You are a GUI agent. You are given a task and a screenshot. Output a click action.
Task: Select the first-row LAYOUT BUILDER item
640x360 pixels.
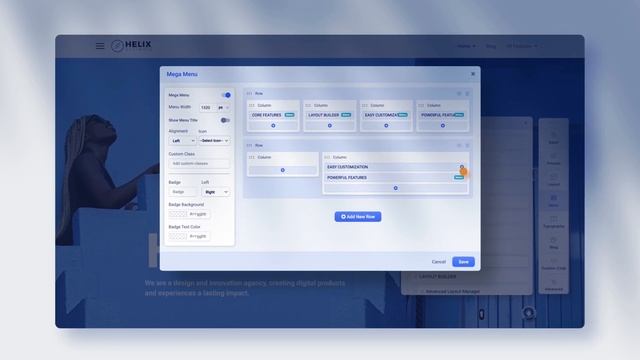pos(330,115)
